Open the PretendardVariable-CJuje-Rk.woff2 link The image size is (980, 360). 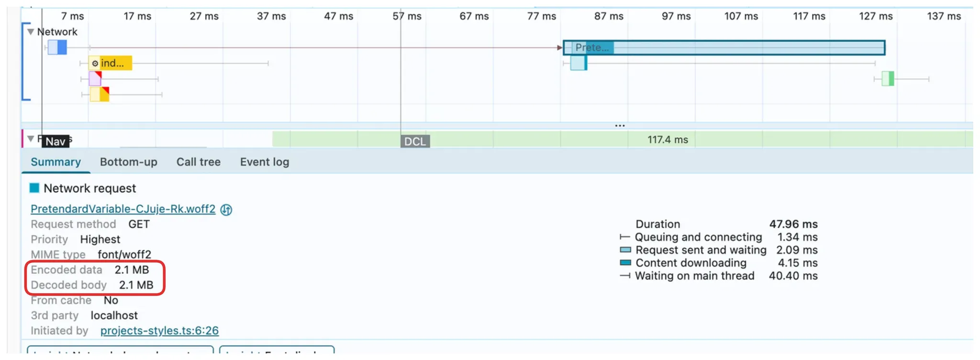coord(123,209)
